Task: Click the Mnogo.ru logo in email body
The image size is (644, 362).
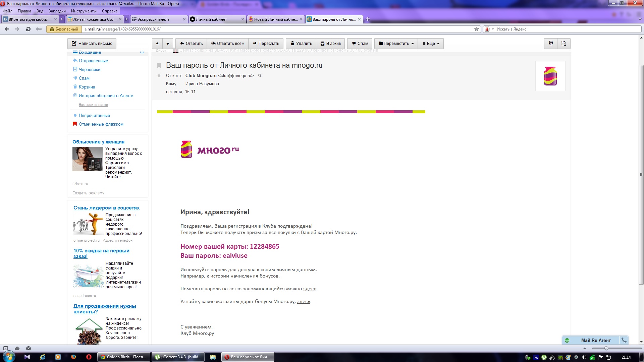Action: pos(210,149)
